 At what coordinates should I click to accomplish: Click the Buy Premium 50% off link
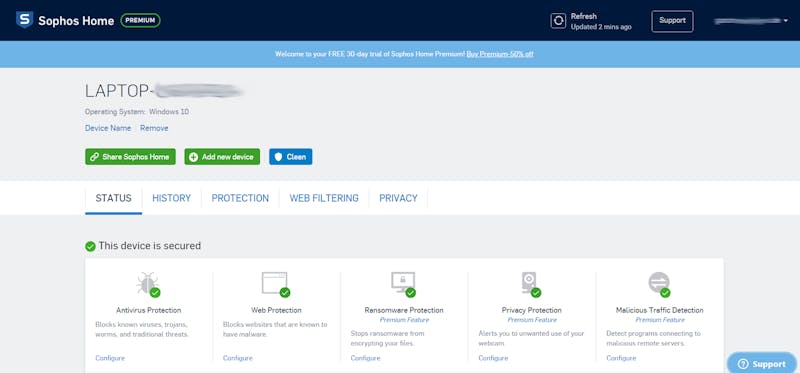coord(499,54)
